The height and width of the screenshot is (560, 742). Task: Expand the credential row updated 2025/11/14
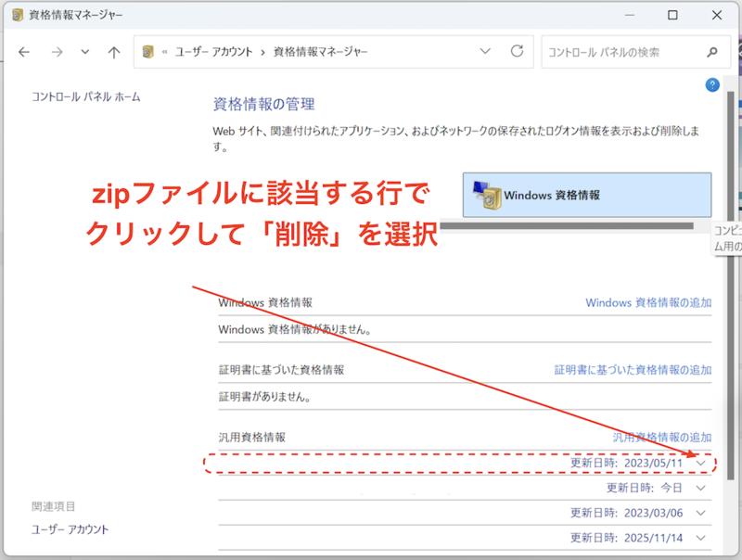click(701, 538)
